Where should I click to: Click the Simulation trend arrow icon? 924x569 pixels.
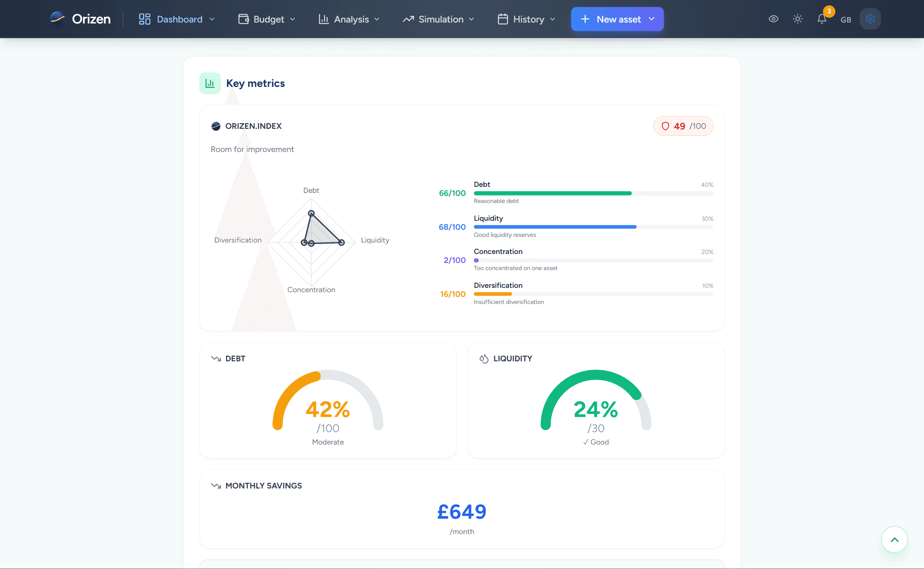(x=408, y=19)
